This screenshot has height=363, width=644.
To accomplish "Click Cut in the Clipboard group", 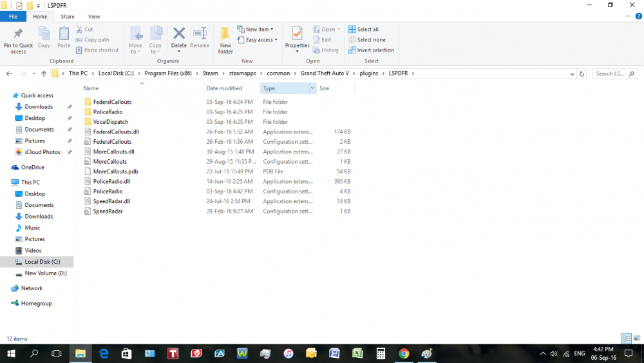I will pyautogui.click(x=84, y=29).
